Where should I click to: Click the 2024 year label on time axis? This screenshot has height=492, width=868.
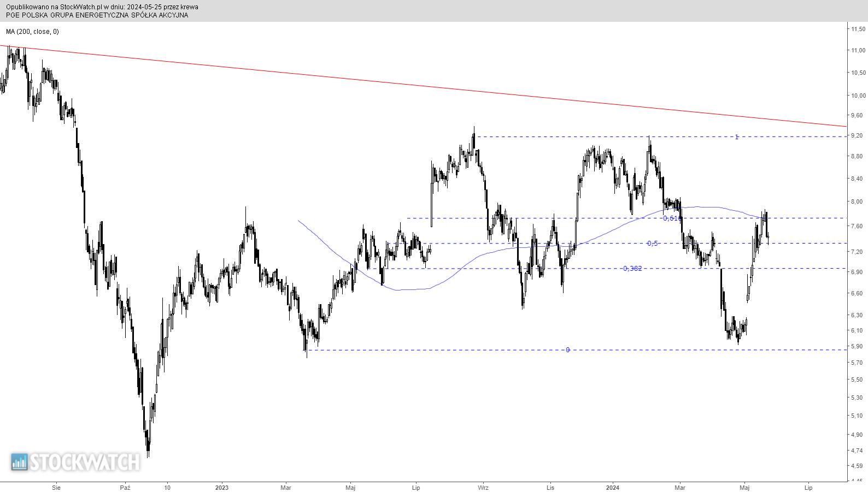[613, 488]
